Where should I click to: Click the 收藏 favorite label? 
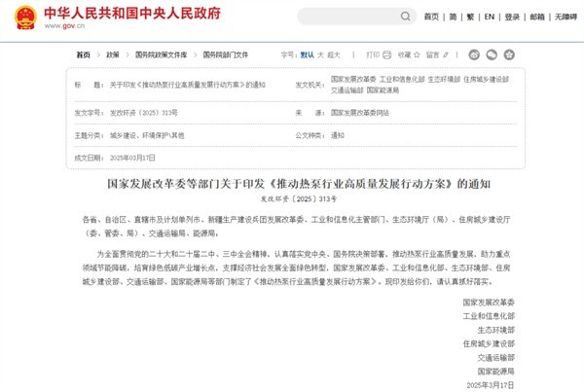[404, 55]
